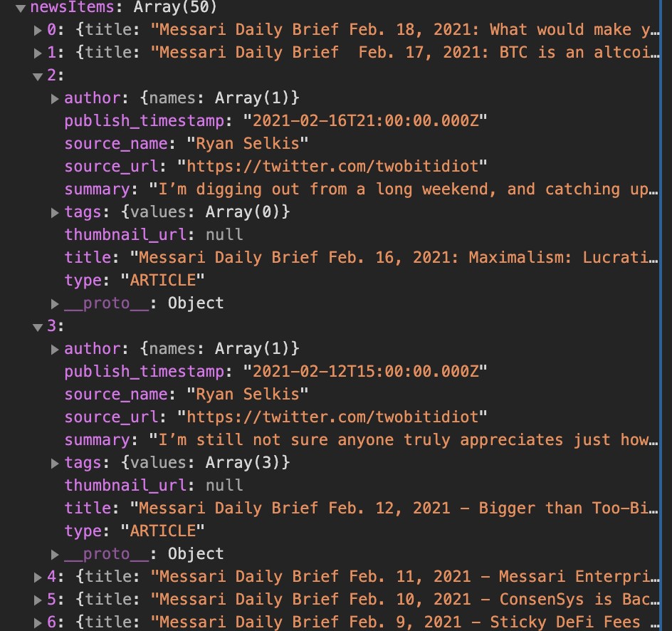Screen dimensions: 672x631
Task: Expand tags Array(0) under item 2
Action: click(x=55, y=213)
